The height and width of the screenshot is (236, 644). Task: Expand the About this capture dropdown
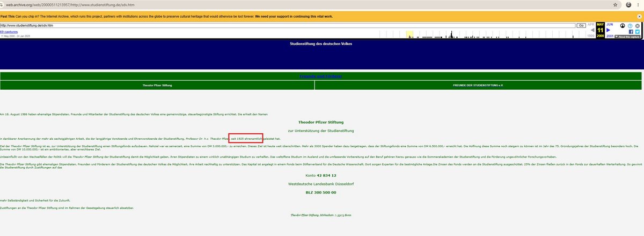(x=627, y=37)
